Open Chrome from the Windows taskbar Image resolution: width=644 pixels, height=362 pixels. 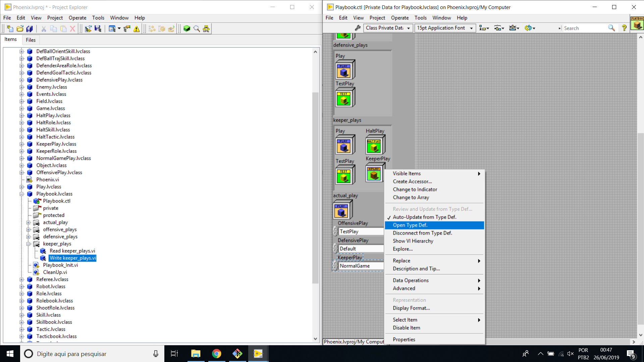[216, 354]
